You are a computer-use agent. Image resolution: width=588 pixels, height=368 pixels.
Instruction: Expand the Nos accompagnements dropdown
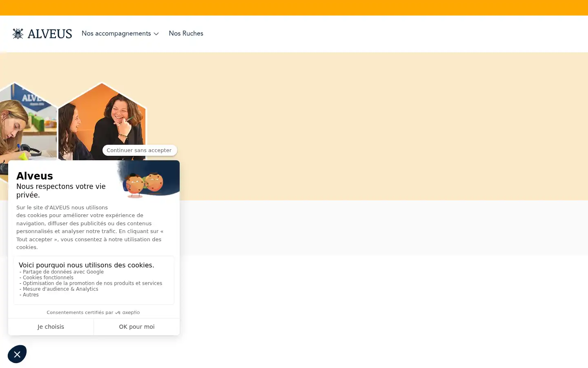click(x=120, y=34)
